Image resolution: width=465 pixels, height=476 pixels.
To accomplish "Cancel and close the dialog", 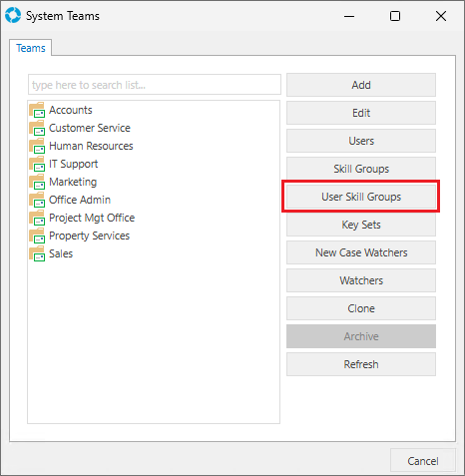I will 423,461.
